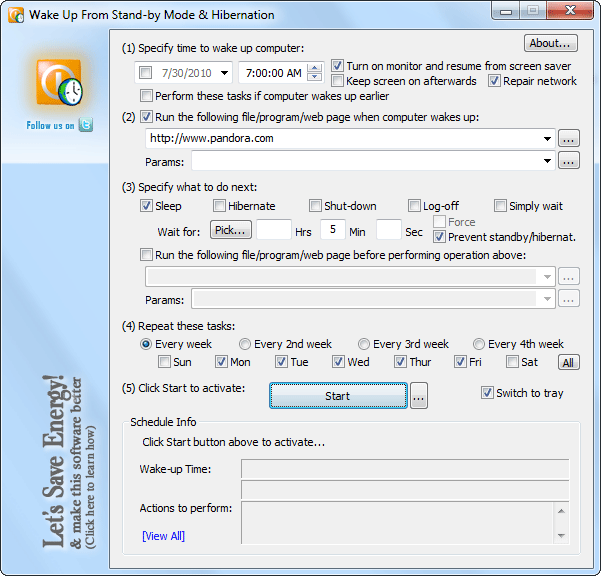Check Run the following file before performing operation
The height and width of the screenshot is (576, 601).
coord(146,254)
